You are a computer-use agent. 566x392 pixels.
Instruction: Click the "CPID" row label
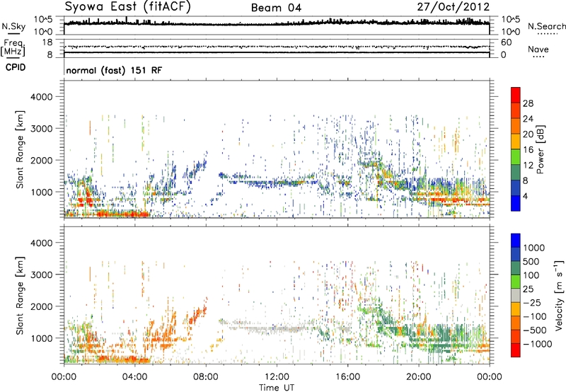click(16, 67)
